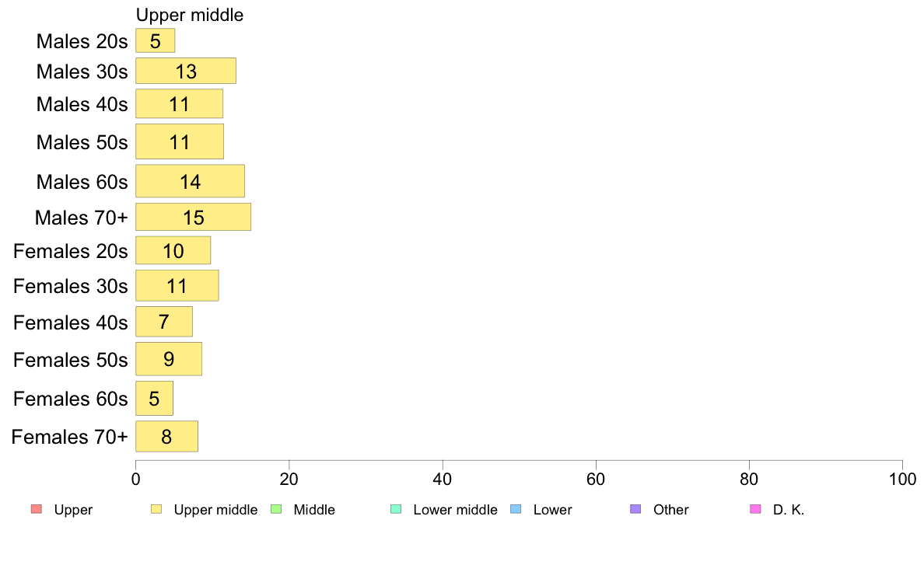Click the 100 tick on the x-axis
924x572 pixels.
902,479
